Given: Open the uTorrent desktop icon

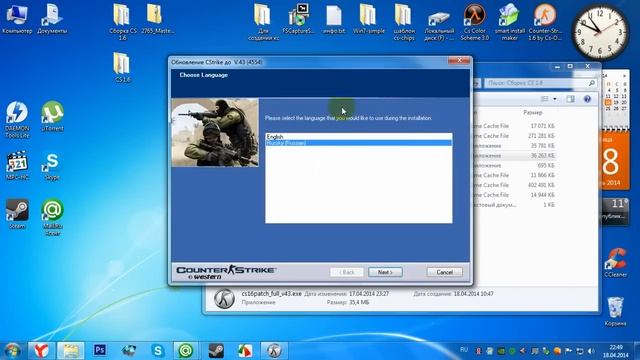Looking at the screenshot, I should tap(52, 116).
